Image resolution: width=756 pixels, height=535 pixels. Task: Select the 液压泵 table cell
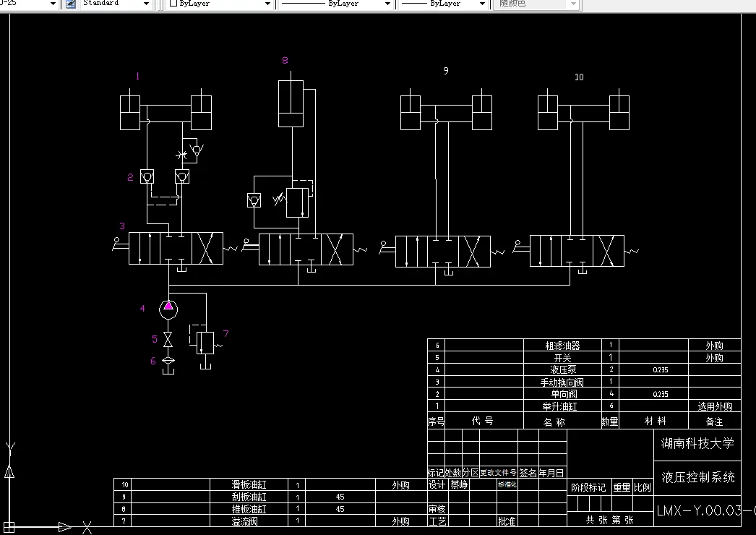point(562,370)
